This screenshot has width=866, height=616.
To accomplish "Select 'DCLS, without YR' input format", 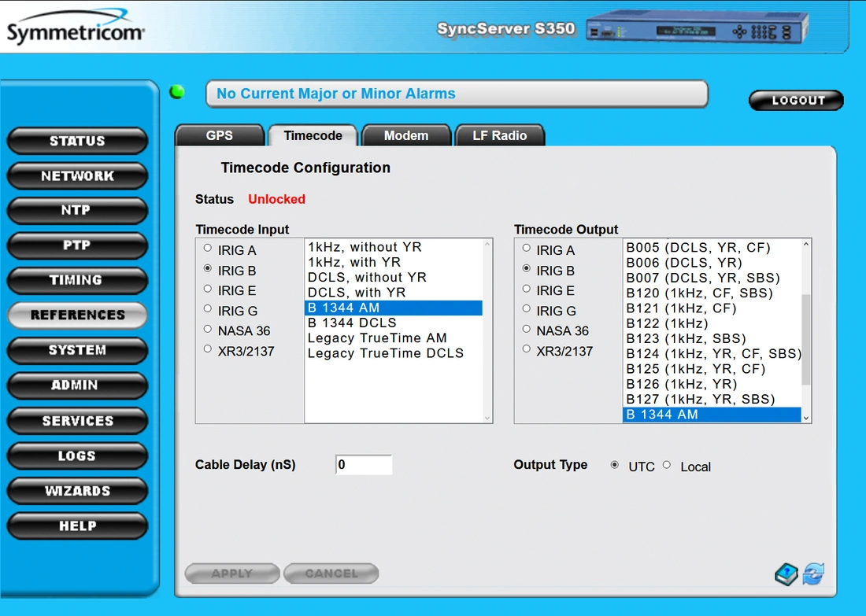I will 393,278.
